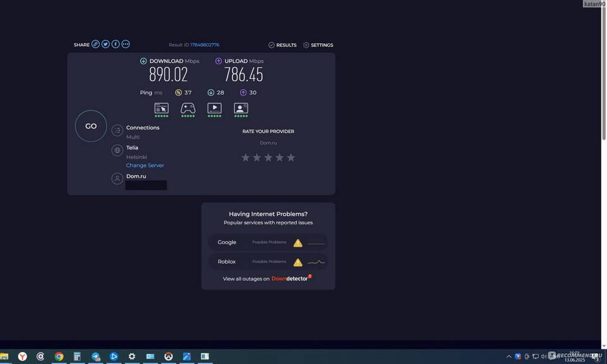
Task: Click the web browsing experience icon
Action: pyautogui.click(x=161, y=109)
